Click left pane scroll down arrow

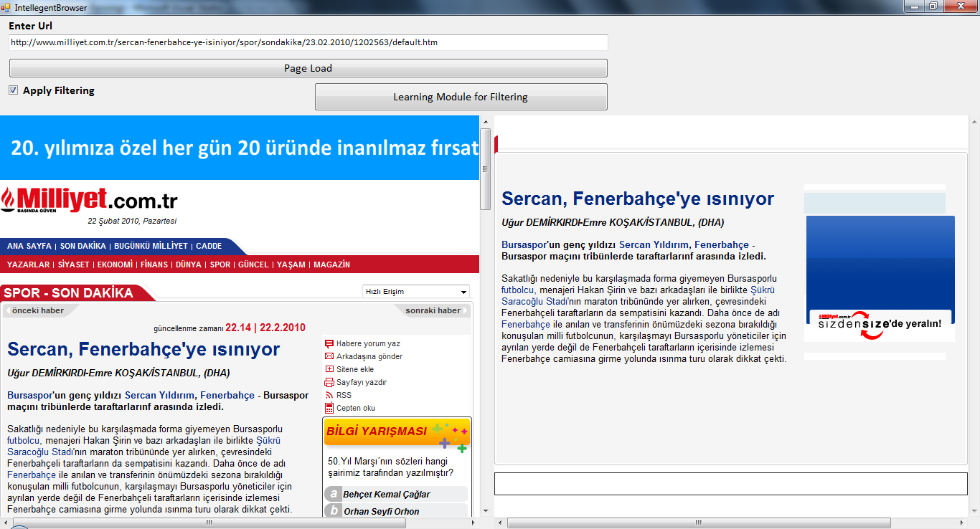[x=485, y=511]
